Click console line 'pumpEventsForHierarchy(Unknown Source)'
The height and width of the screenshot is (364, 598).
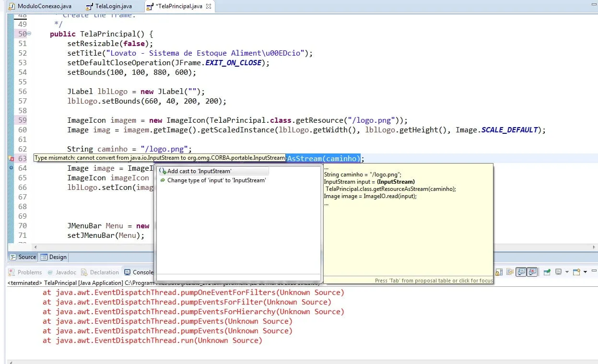tap(193, 312)
